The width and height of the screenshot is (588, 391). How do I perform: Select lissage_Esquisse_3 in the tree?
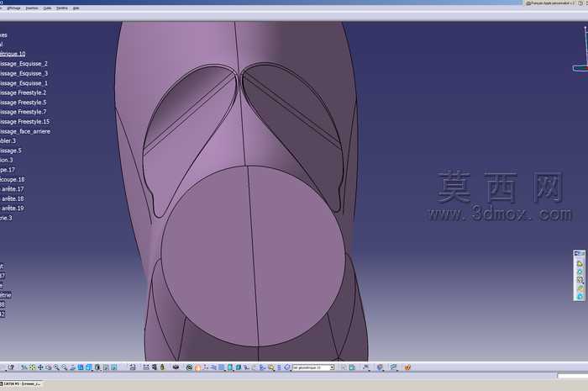point(24,73)
